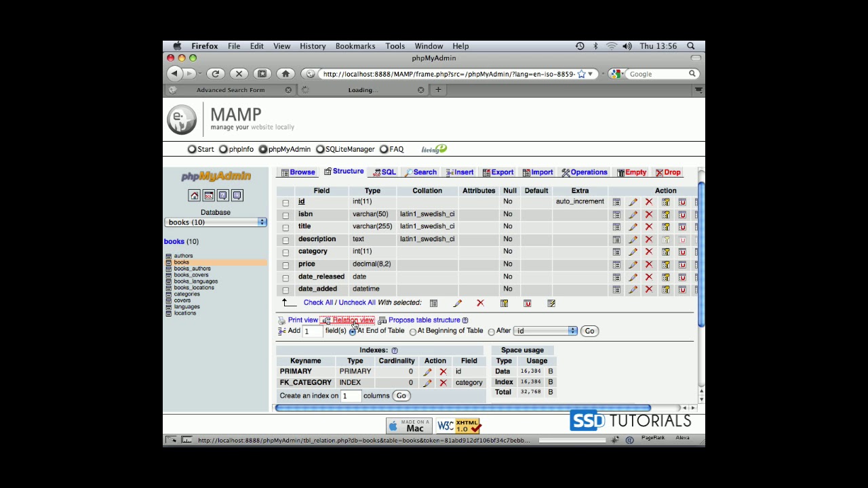Open books_authors table in sidebar

tap(192, 268)
